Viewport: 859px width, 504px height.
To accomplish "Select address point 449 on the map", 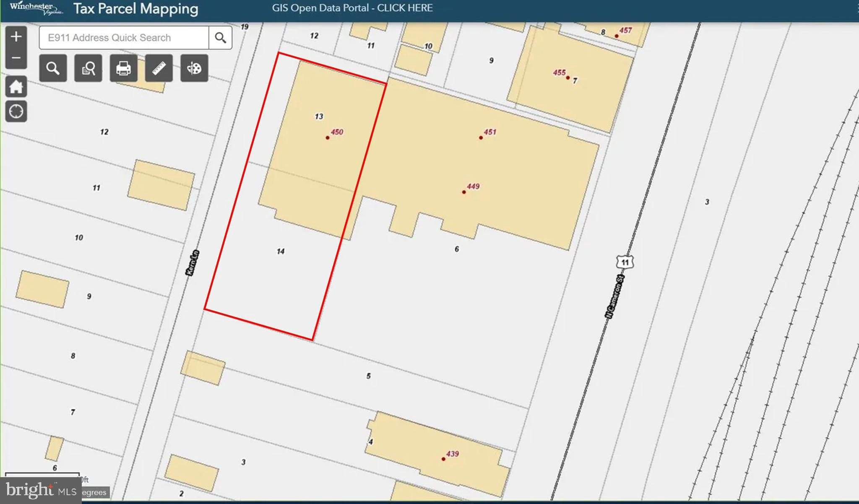I will 463,192.
